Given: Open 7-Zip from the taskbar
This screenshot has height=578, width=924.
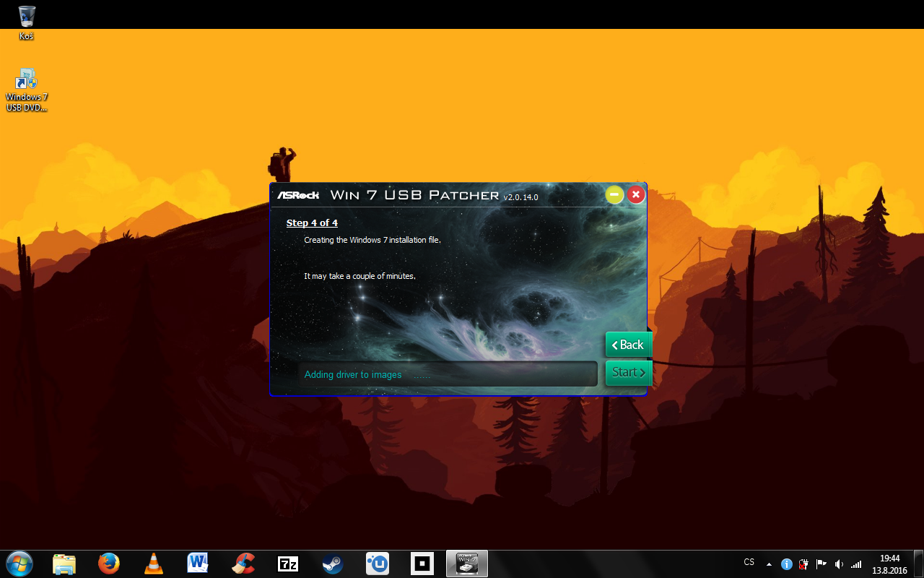Looking at the screenshot, I should 288,564.
